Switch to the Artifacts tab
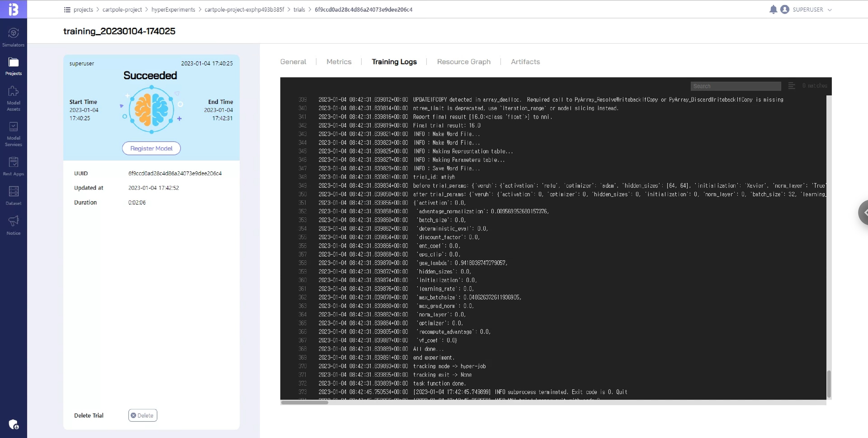The image size is (868, 438). 525,62
